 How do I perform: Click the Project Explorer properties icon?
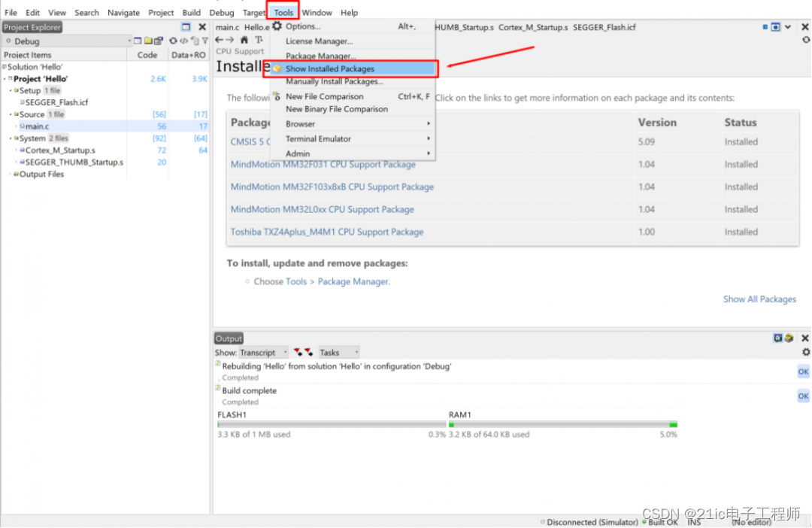159,41
